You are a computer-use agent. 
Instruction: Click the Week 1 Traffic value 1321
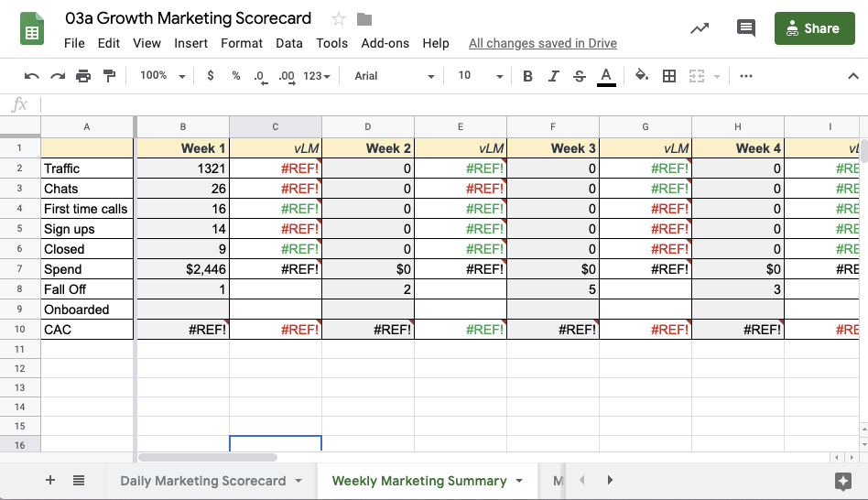[x=183, y=168]
